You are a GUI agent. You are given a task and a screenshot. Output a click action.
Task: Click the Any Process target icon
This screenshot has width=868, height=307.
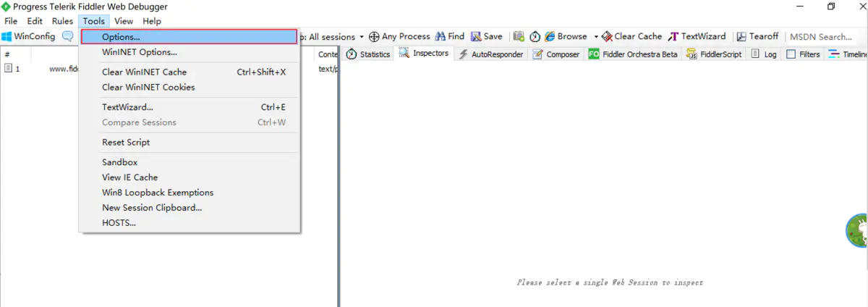375,36
